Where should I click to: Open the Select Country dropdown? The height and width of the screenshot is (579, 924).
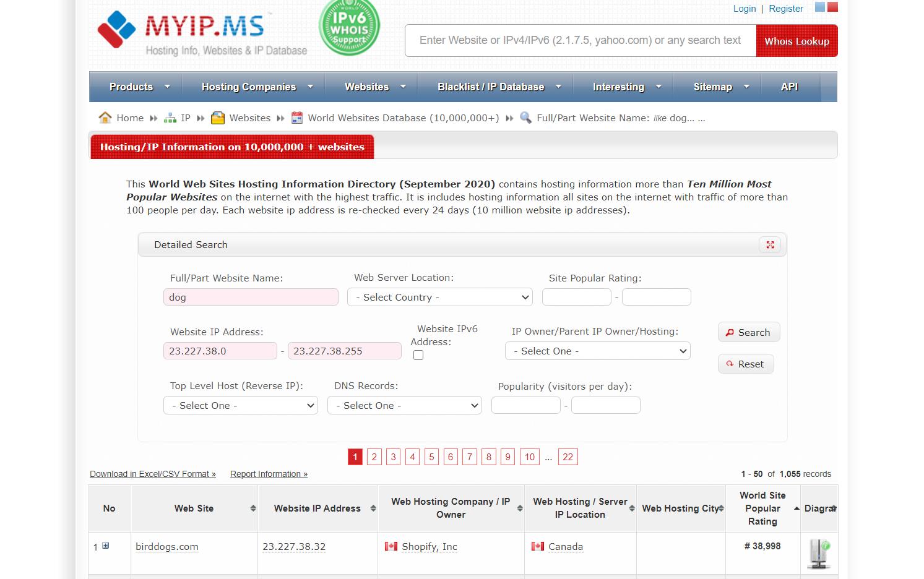coord(440,298)
